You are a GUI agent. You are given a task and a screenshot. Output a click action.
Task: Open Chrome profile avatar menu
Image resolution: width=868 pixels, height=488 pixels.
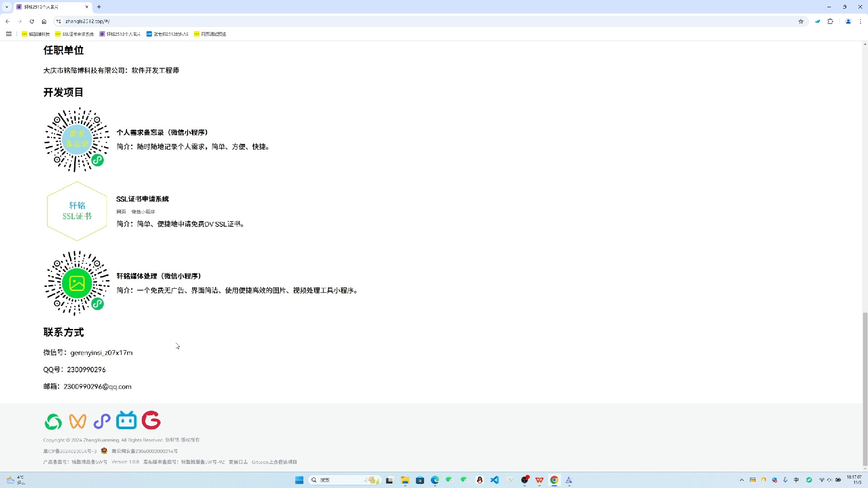click(849, 21)
